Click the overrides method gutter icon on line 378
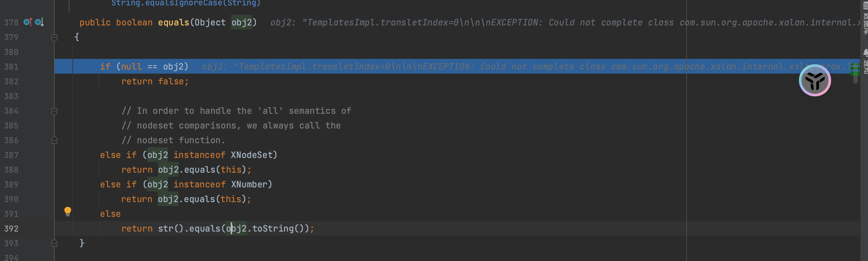 [x=28, y=22]
